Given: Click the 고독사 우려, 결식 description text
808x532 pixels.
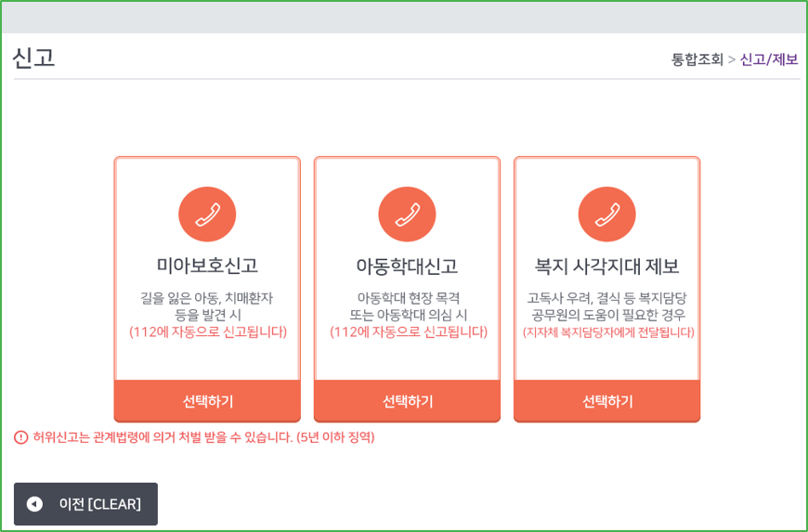Looking at the screenshot, I should click(x=606, y=298).
